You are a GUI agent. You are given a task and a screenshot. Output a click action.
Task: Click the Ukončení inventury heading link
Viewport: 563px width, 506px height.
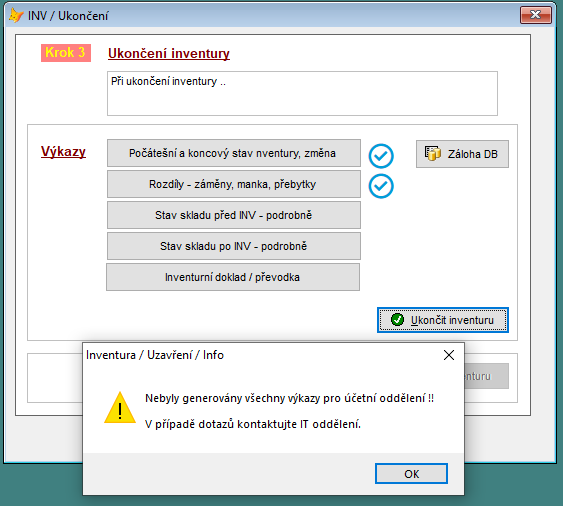tap(169, 53)
